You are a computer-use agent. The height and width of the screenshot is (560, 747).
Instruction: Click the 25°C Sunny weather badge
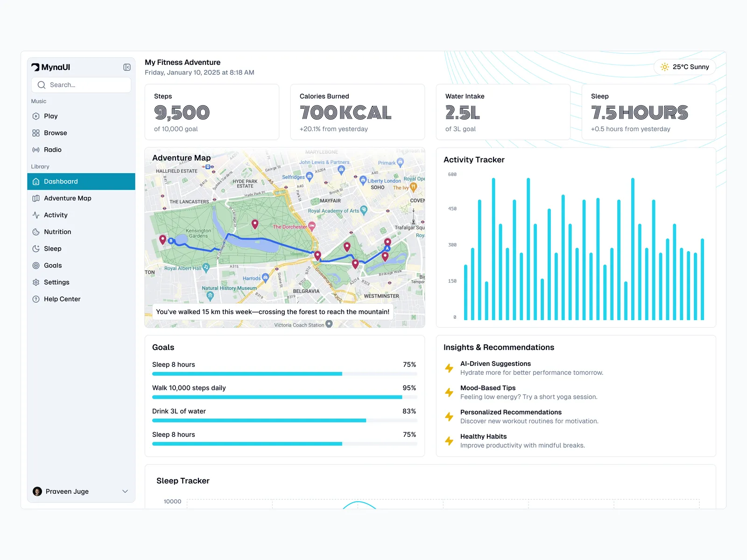tap(685, 67)
